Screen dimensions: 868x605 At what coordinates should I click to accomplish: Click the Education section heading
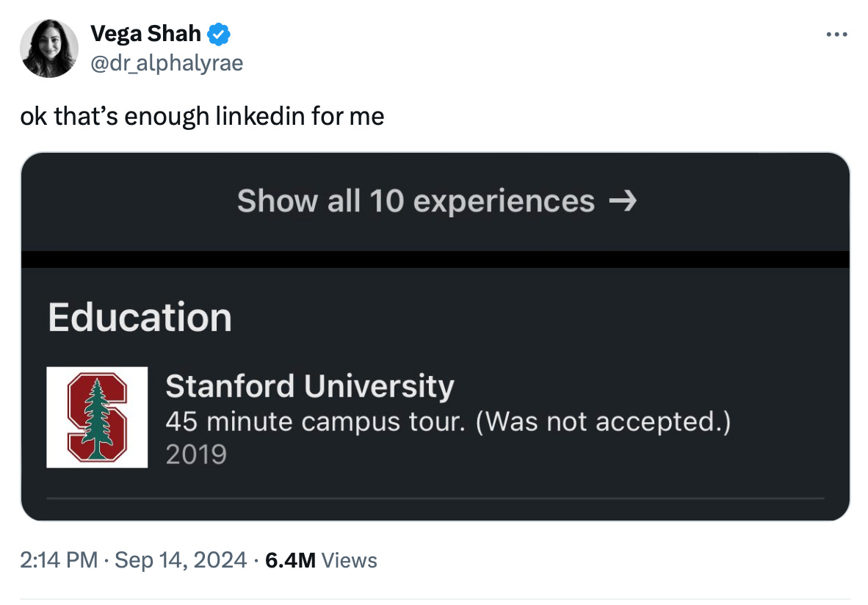(x=140, y=318)
